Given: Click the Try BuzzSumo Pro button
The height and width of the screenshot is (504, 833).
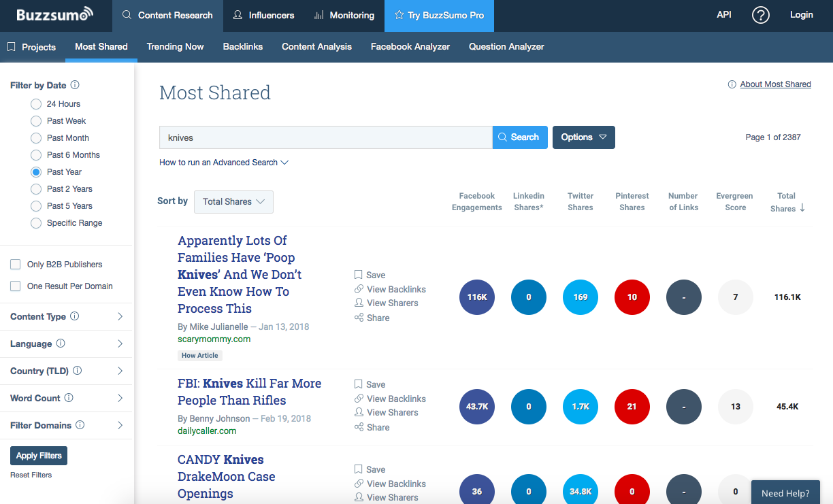Looking at the screenshot, I should pos(439,16).
